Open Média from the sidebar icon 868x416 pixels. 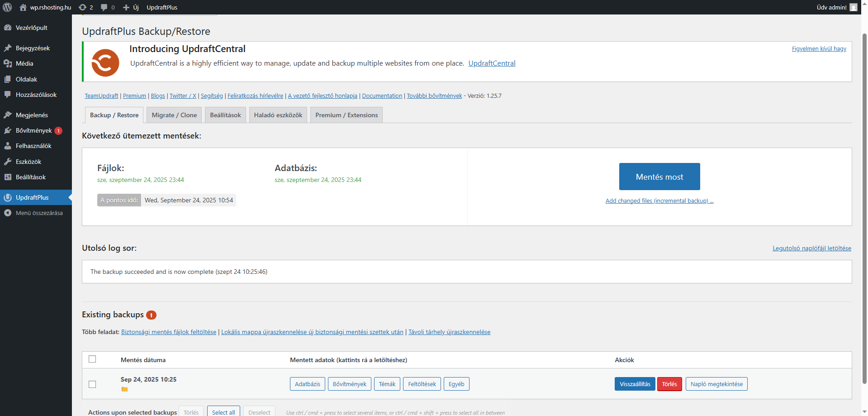point(8,63)
